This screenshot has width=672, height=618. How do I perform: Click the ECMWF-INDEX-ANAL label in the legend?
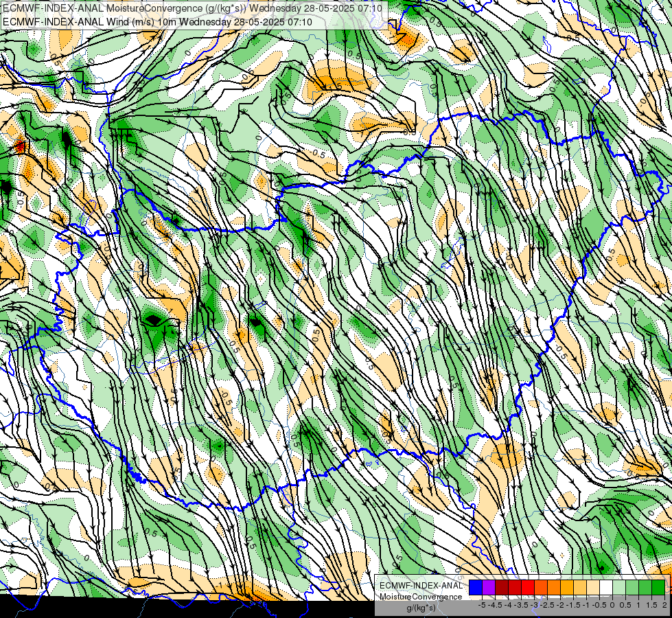point(421,586)
